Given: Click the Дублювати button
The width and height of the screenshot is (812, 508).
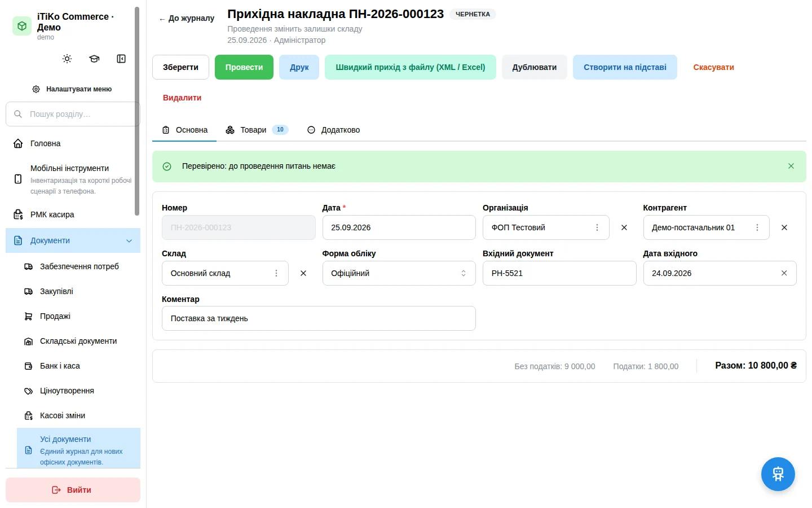Looking at the screenshot, I should coord(535,67).
